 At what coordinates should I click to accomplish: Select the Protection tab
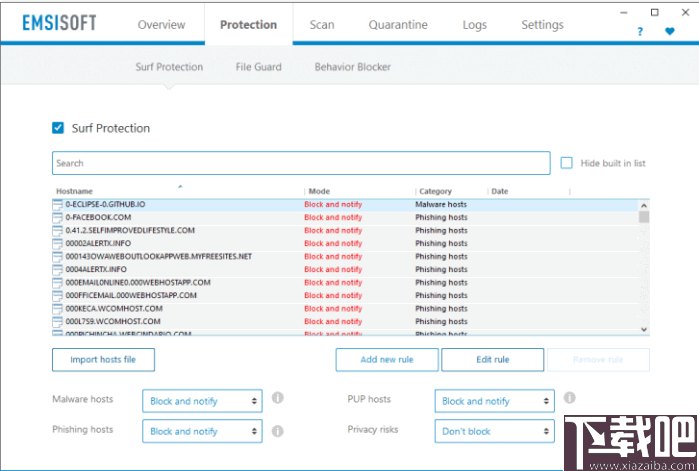tap(248, 25)
